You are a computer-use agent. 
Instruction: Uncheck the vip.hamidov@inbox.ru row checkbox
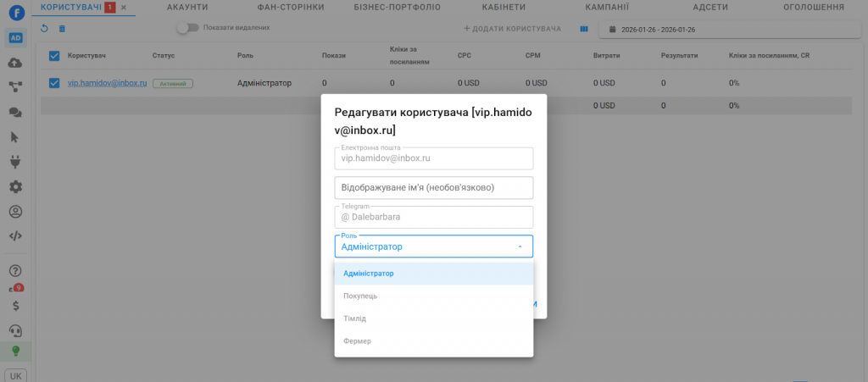point(54,83)
